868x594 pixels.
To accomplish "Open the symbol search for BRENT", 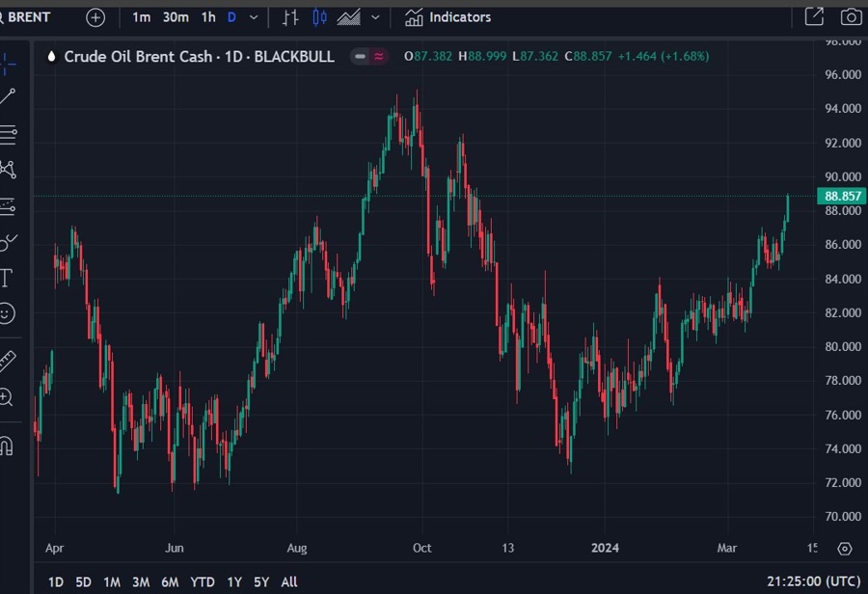I will point(29,16).
